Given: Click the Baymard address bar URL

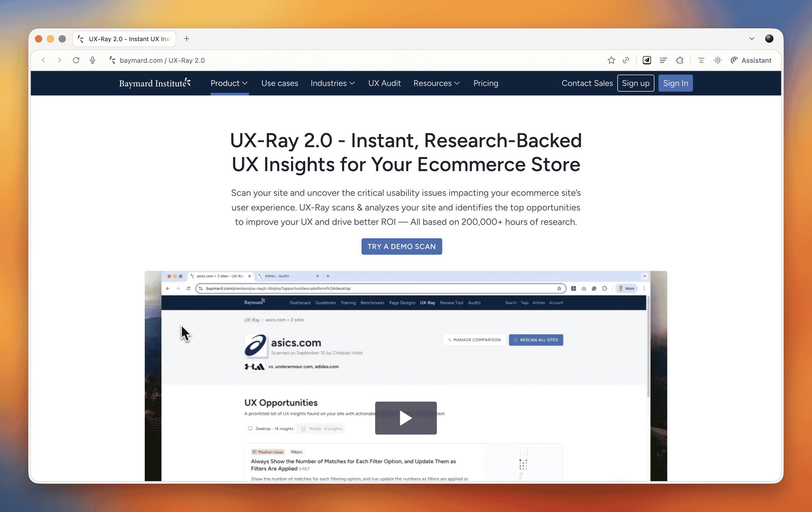Looking at the screenshot, I should [x=162, y=60].
